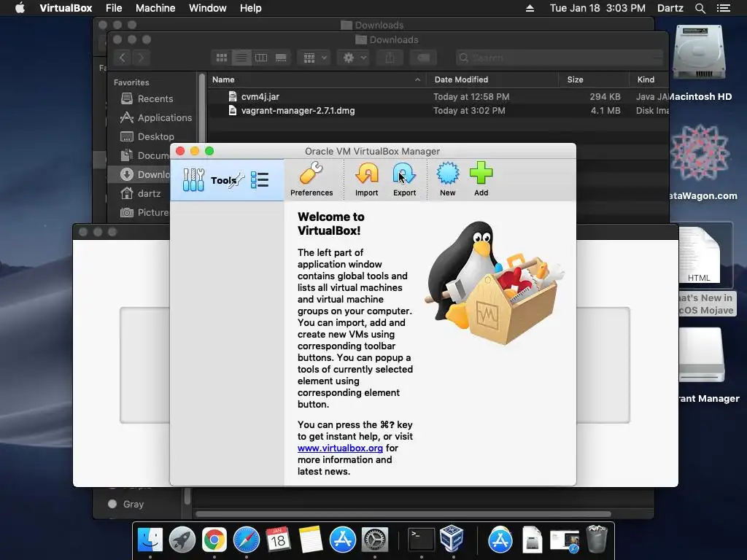The image size is (747, 560).
Task: Open Calendar from the Dock
Action: click(278, 540)
